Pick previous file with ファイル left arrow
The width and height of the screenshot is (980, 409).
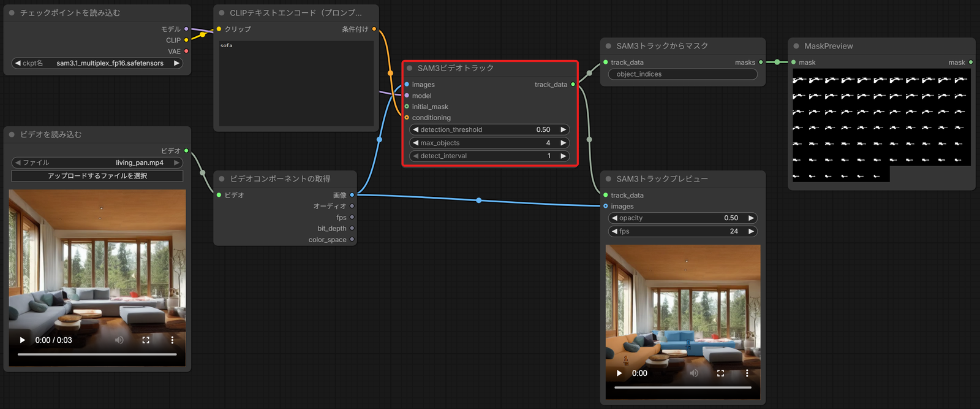pos(18,162)
